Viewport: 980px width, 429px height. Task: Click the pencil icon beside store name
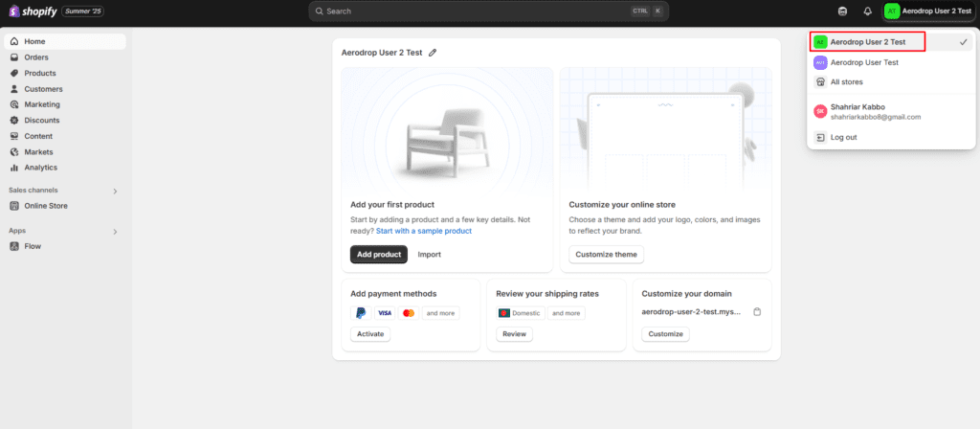click(x=433, y=53)
